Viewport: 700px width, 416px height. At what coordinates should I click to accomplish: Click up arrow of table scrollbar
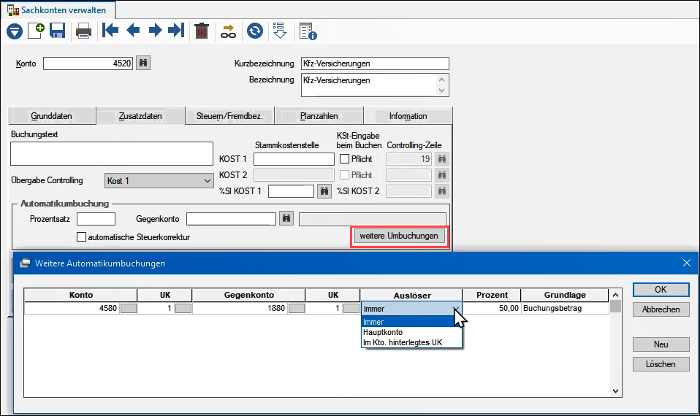(616, 295)
